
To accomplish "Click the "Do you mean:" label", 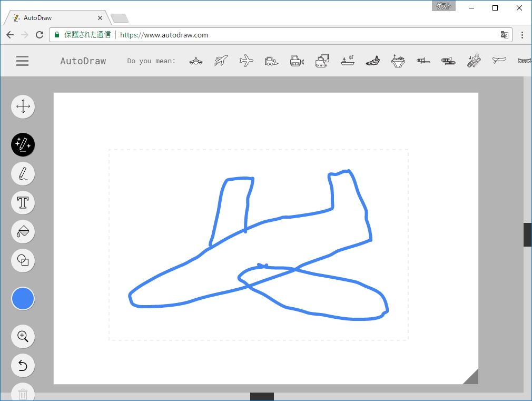I will (x=151, y=61).
